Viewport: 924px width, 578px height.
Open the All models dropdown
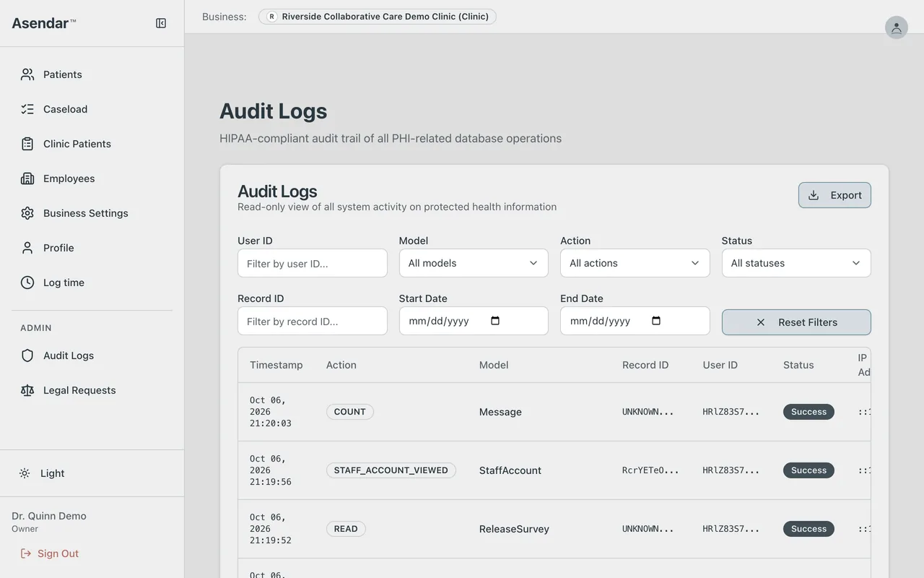pos(474,263)
